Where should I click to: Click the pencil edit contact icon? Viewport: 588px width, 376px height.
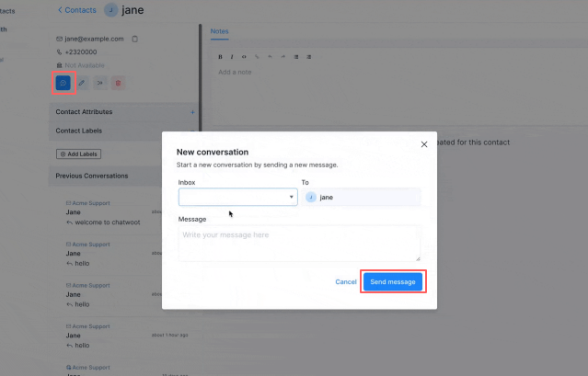tap(82, 83)
